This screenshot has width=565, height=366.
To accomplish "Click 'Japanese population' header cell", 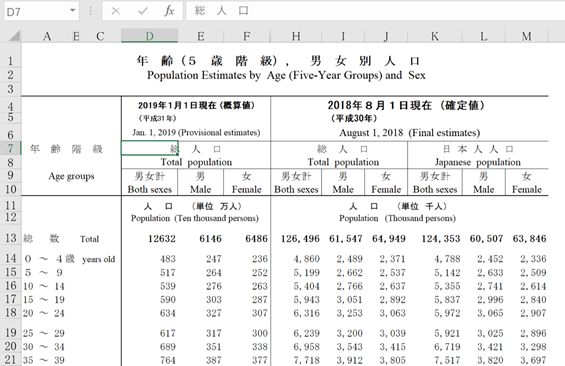I will click(478, 162).
